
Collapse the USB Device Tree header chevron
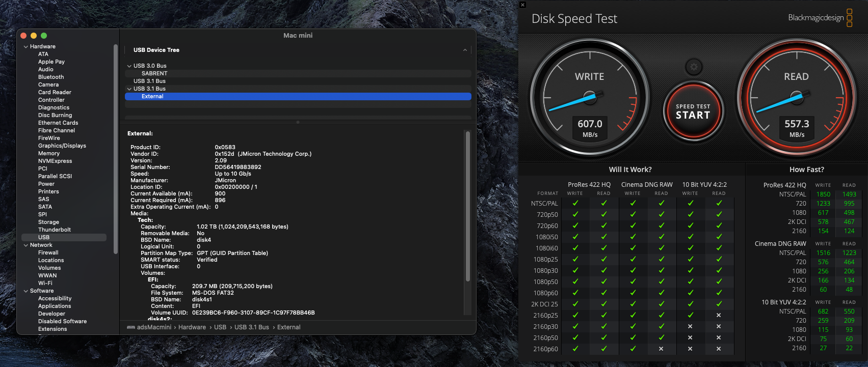[x=465, y=50]
